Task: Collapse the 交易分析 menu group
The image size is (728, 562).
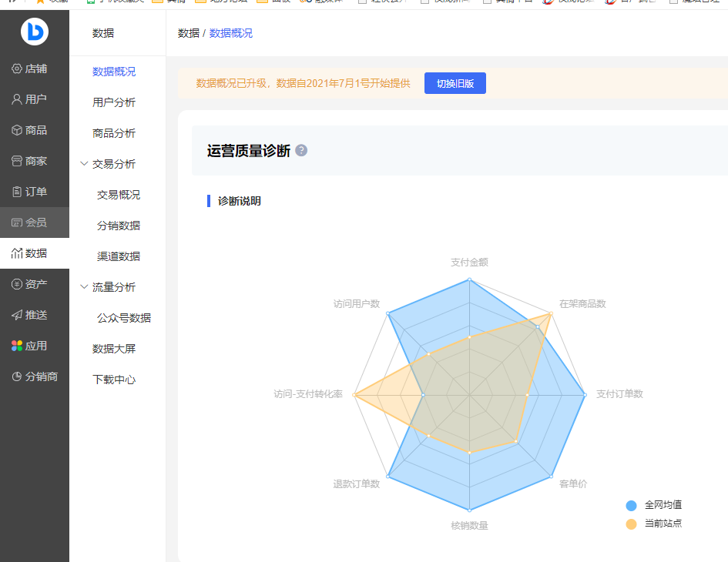Action: (85, 164)
